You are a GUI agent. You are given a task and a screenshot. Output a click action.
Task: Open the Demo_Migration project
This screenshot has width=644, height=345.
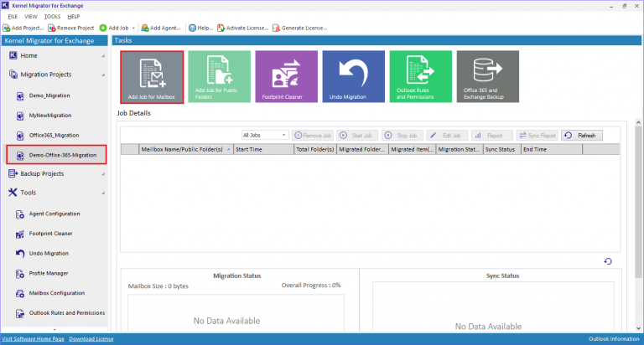coord(49,95)
